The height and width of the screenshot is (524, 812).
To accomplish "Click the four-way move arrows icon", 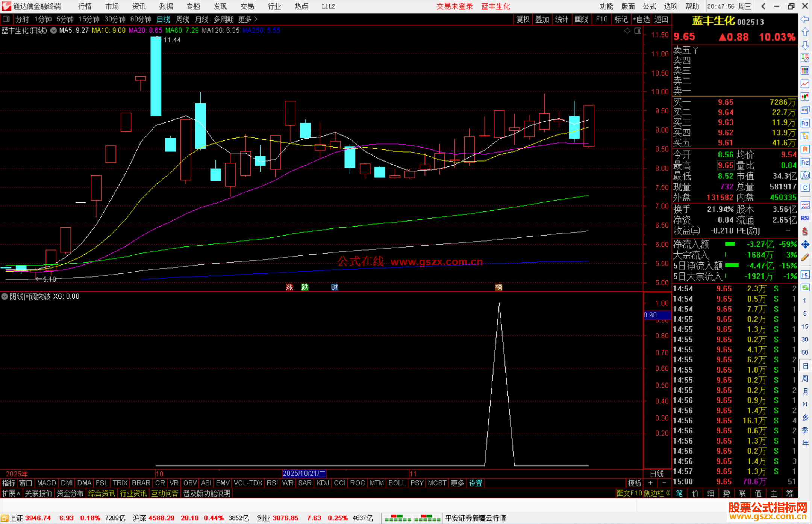I will pos(805,245).
